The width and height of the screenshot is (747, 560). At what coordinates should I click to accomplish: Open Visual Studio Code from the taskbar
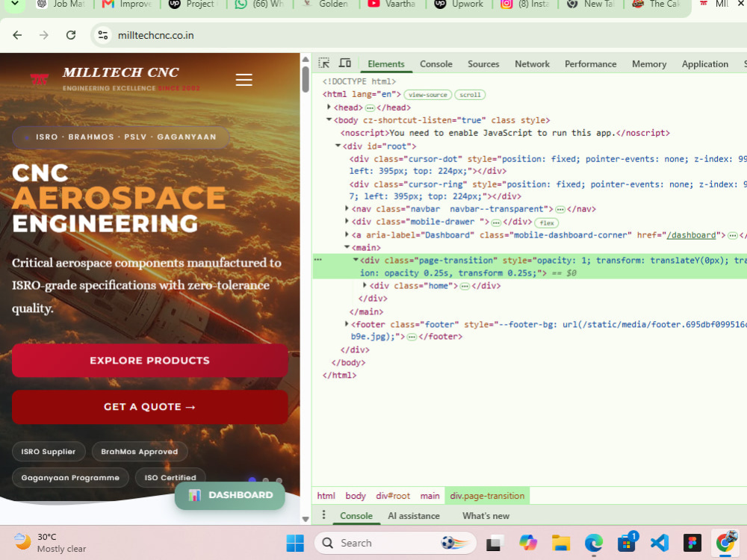[660, 543]
